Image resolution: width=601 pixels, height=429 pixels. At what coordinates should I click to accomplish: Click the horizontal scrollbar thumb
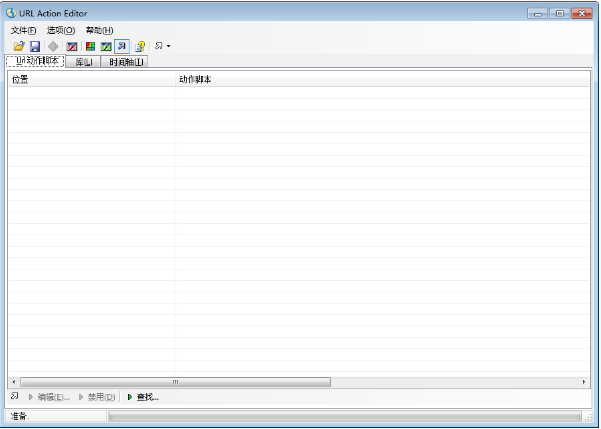point(175,382)
